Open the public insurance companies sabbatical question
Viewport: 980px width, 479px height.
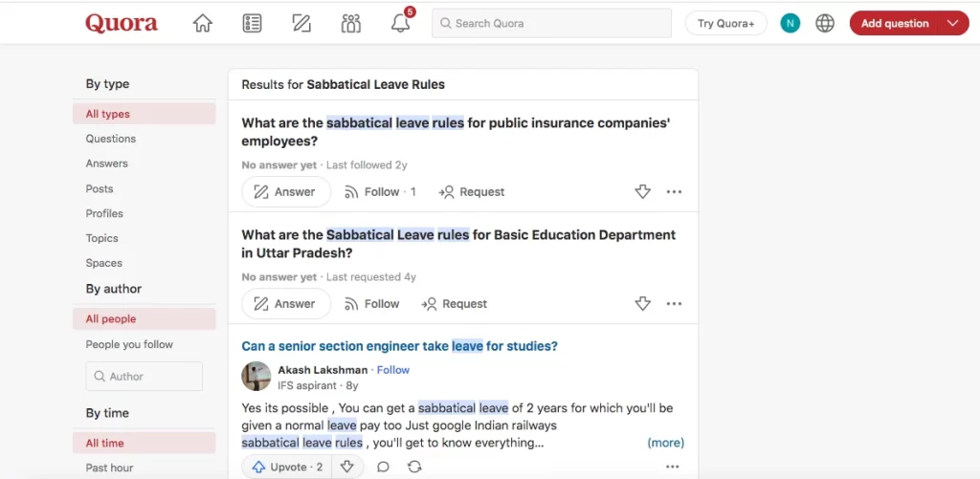(x=457, y=132)
